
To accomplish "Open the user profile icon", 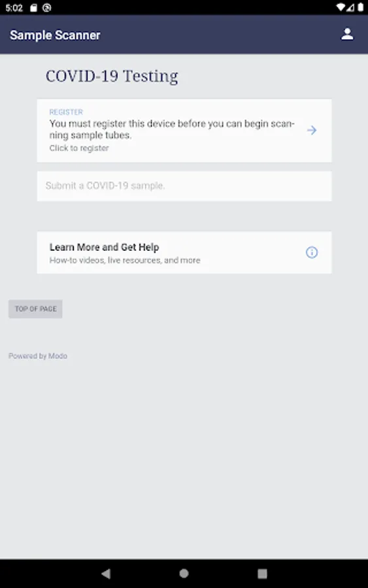I will pos(347,34).
